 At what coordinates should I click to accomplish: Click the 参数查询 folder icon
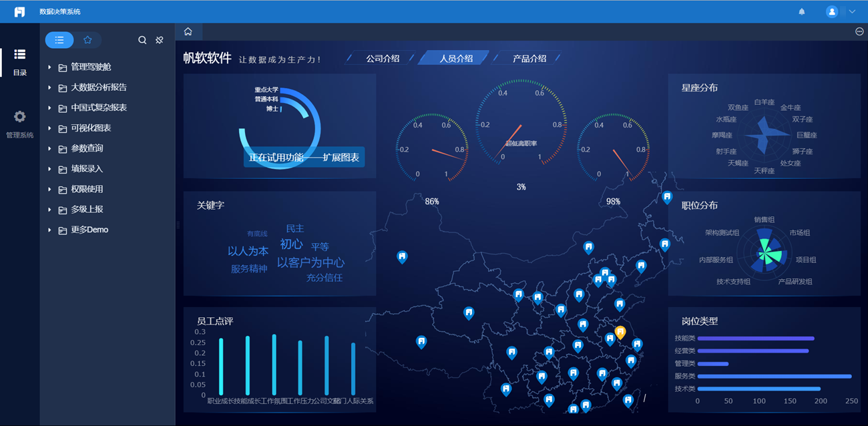pos(62,149)
